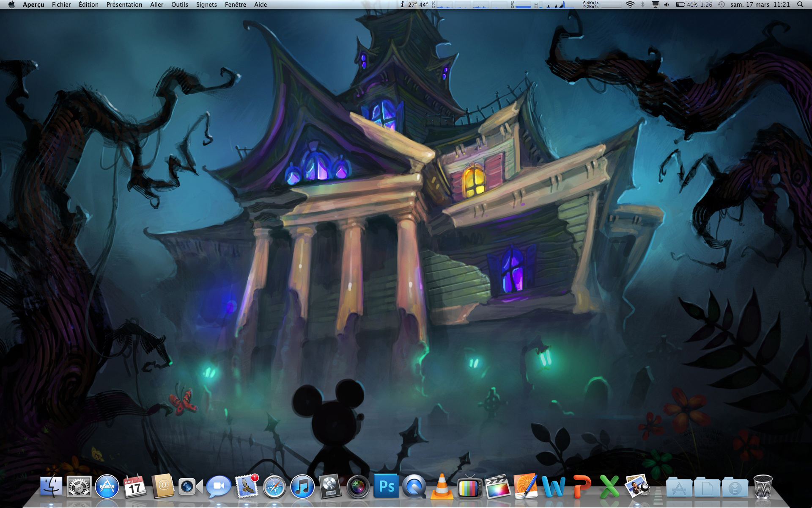Open Mail with unread badge

(x=247, y=486)
